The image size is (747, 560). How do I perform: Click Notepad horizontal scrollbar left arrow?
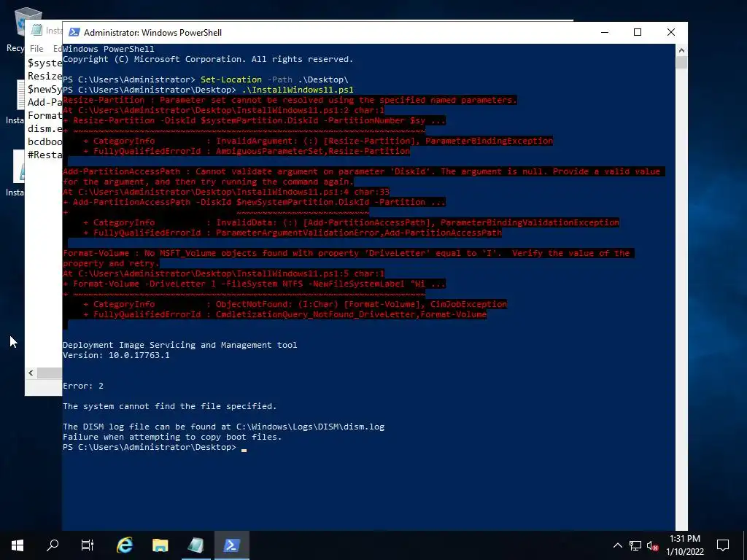coord(31,373)
